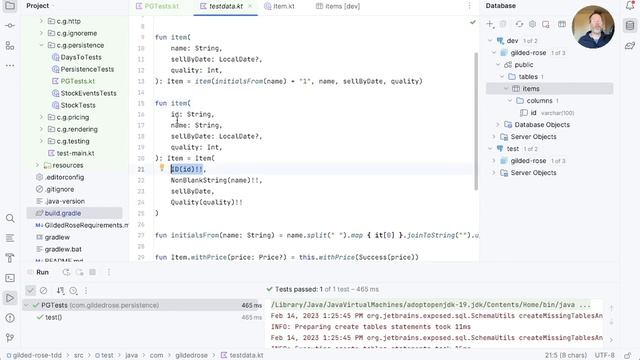Screen dimensions: 640x360
Task: Collapse the PGTests result node
Action: pos(27,305)
